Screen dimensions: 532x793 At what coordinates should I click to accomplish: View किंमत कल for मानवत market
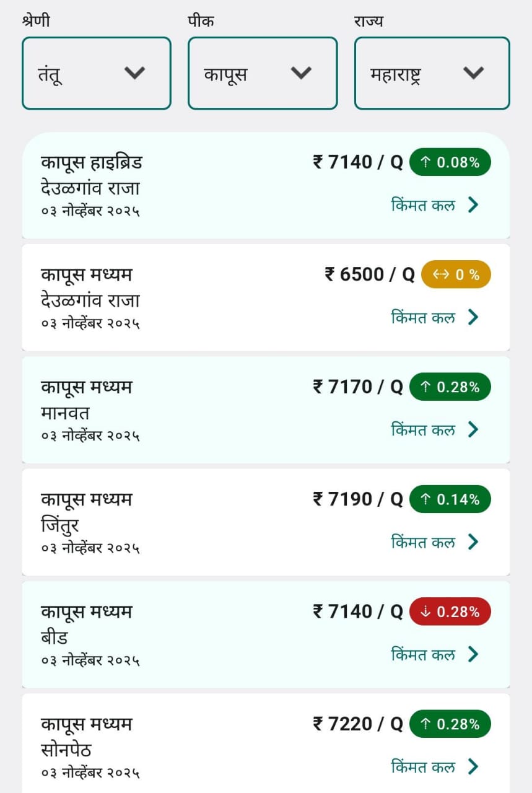point(423,429)
